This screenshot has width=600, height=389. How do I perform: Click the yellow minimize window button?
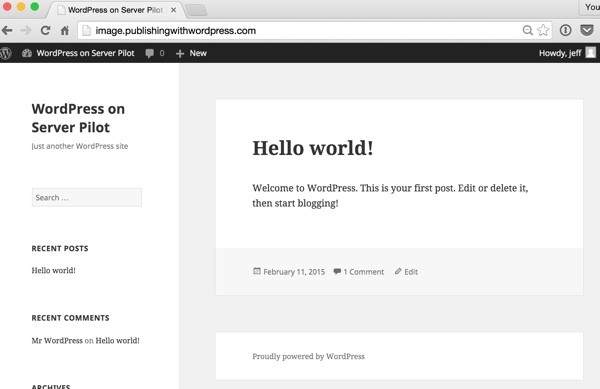coord(21,7)
